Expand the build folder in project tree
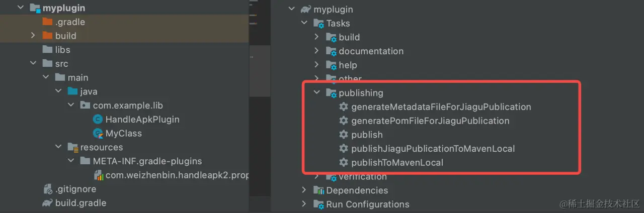This screenshot has height=213, width=644. tap(33, 36)
